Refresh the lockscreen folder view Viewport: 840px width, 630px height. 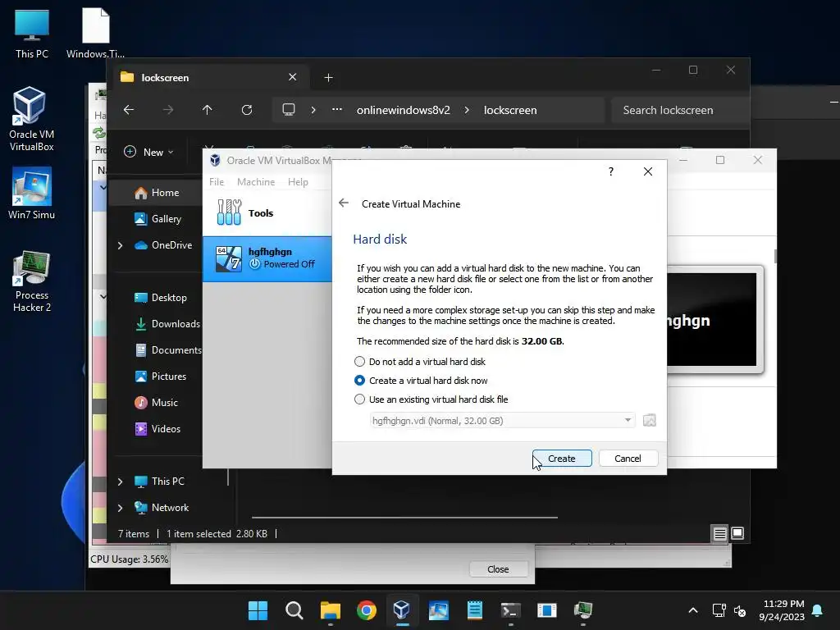[247, 110]
